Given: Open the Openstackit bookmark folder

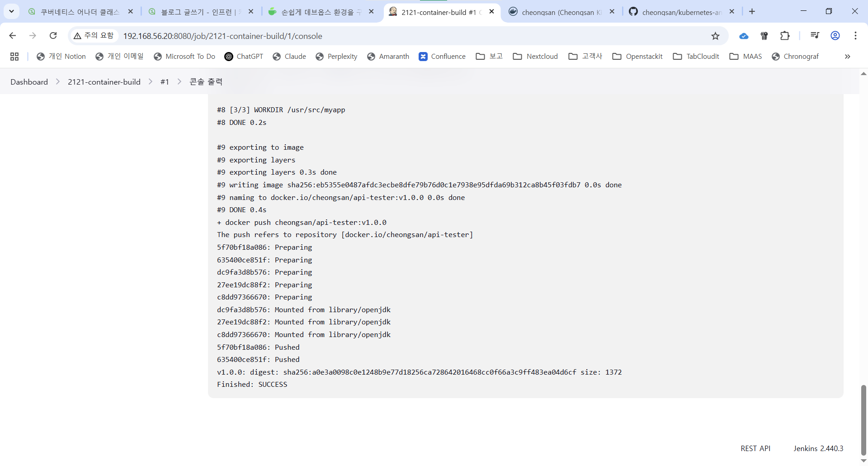Looking at the screenshot, I should 637,57.
